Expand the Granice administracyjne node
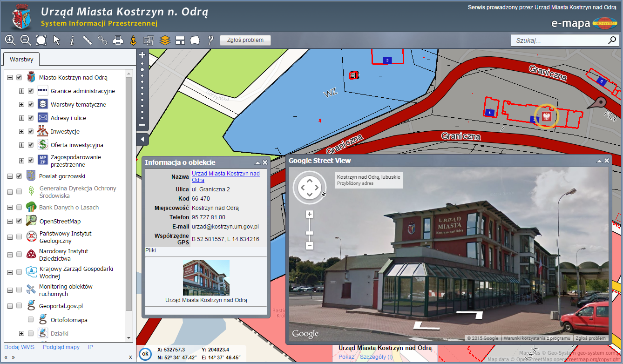The height and width of the screenshot is (364, 623). pyautogui.click(x=21, y=91)
